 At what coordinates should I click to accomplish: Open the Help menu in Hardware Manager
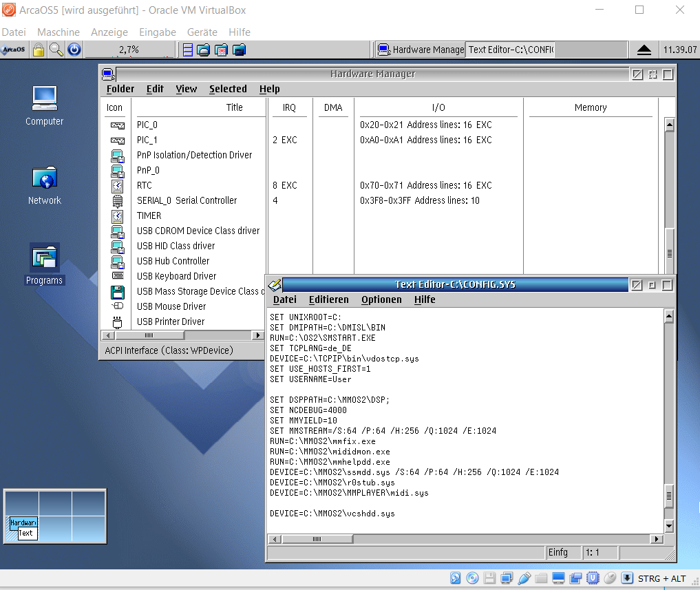[270, 89]
